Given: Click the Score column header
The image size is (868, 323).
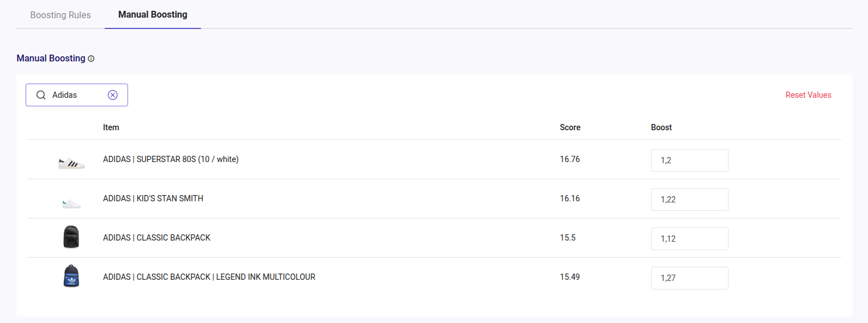Looking at the screenshot, I should click(570, 127).
